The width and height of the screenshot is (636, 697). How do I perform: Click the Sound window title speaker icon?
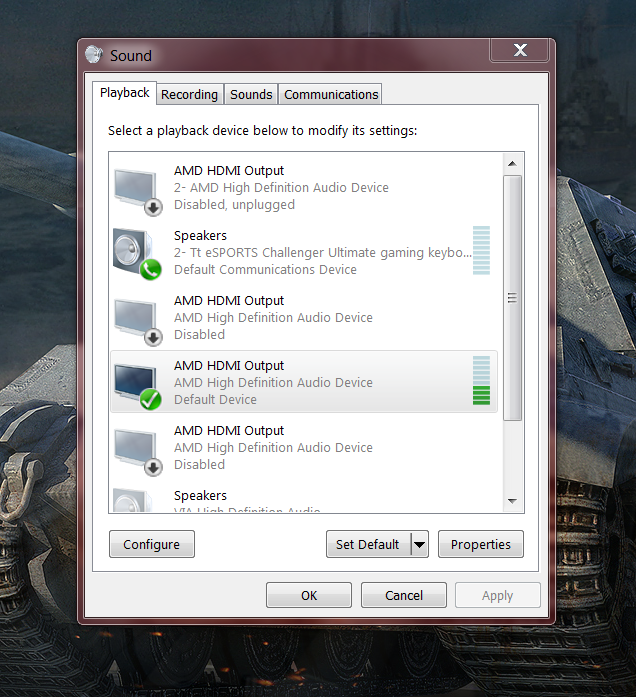pyautogui.click(x=94, y=54)
